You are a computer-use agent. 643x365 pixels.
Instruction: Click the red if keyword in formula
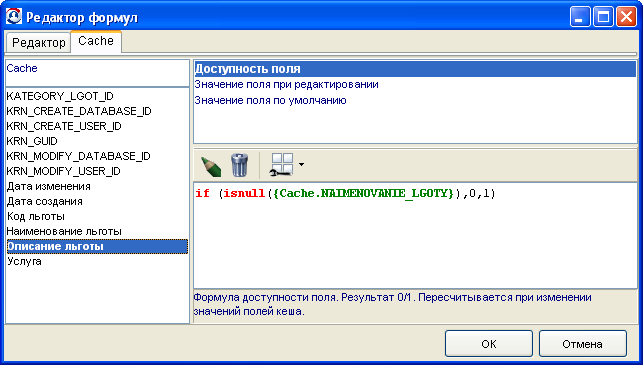point(202,193)
